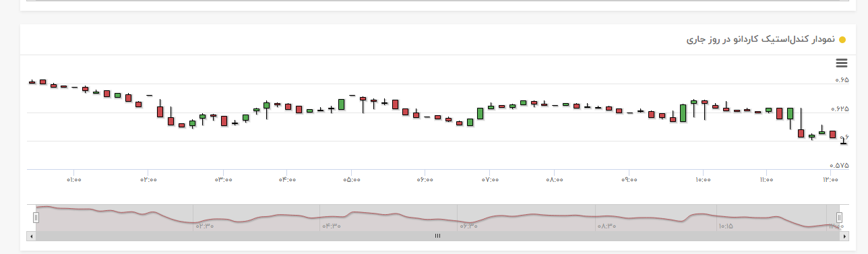Click the scrollbar thumb grip in the middle

(x=437, y=236)
